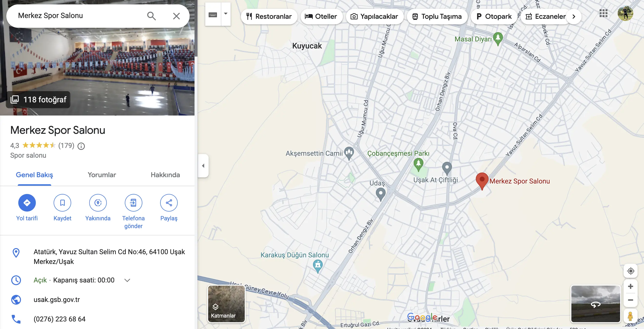Screen dimensions: 644x329
Task: Select the Yapılacaklar category chip
Action: coord(374,17)
